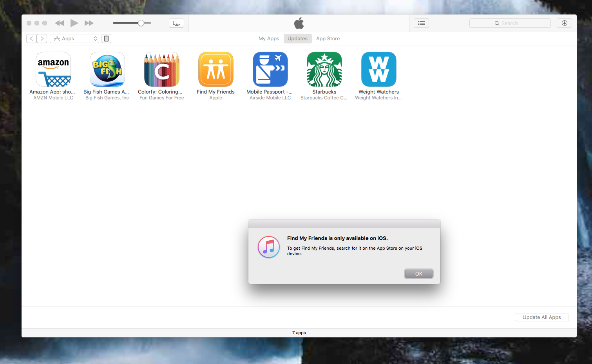The image size is (592, 364).
Task: Select the Starbucks app icon
Action: tap(324, 69)
